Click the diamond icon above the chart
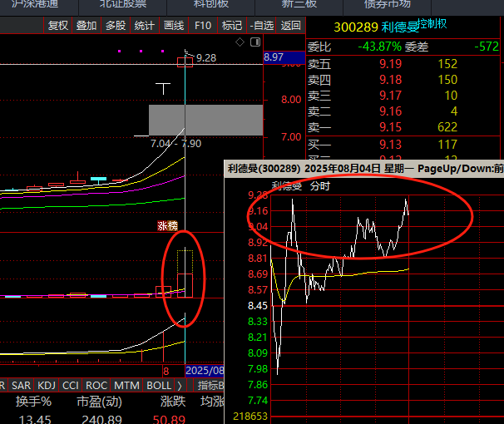Image resolution: width=504 pixels, height=424 pixels. (240, 42)
